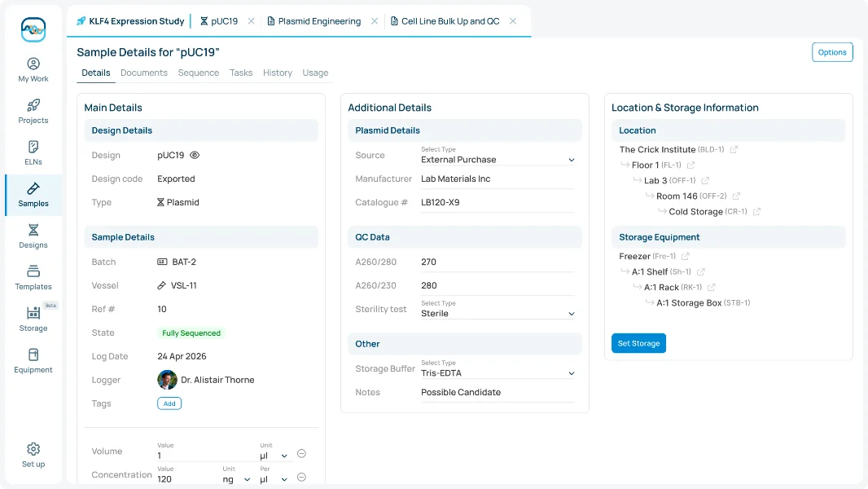Viewport: 868px width, 489px height.
Task: Switch to the pUC19 tab
Action: coord(219,21)
